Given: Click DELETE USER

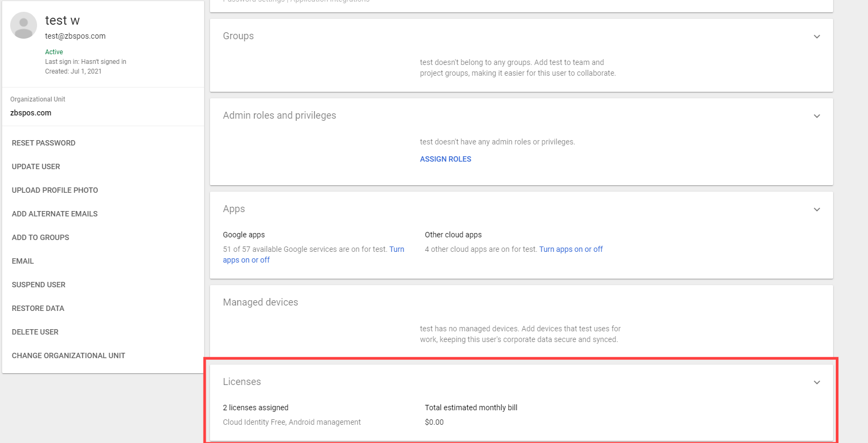Looking at the screenshot, I should (x=35, y=332).
